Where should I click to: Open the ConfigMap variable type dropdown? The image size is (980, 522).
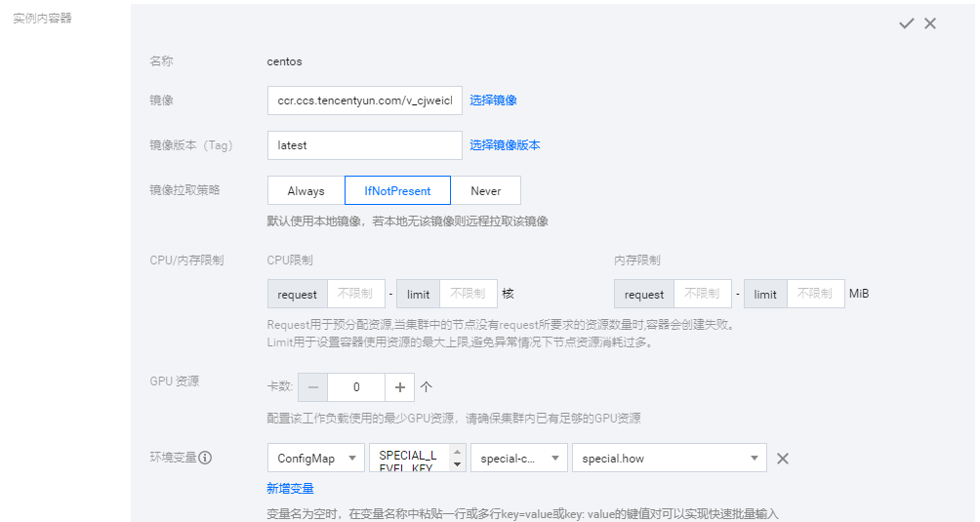[315, 459]
